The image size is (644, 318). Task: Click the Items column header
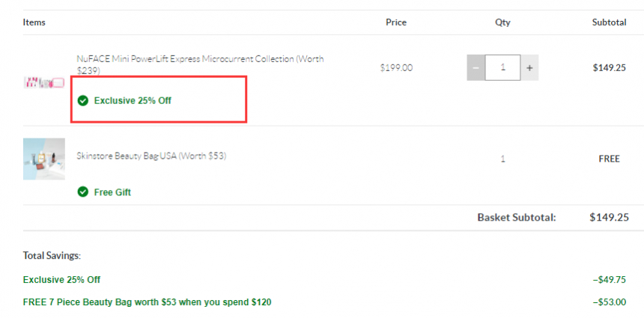(34, 22)
